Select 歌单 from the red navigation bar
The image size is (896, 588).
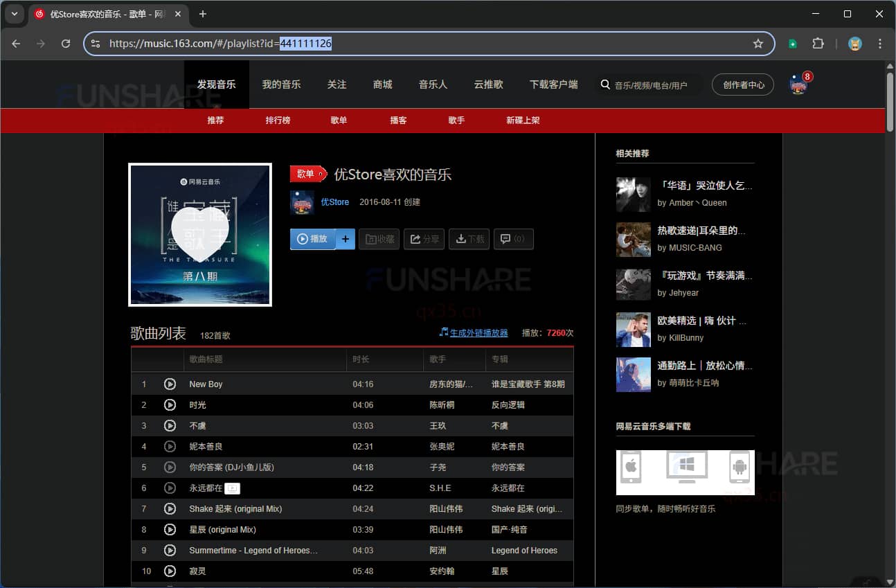point(339,120)
